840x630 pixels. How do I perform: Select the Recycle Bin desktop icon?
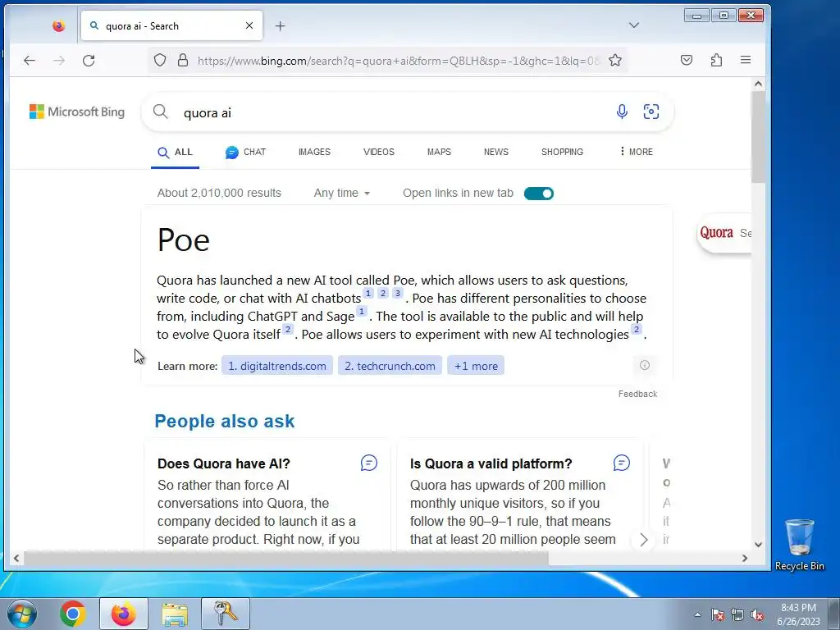coord(799,545)
